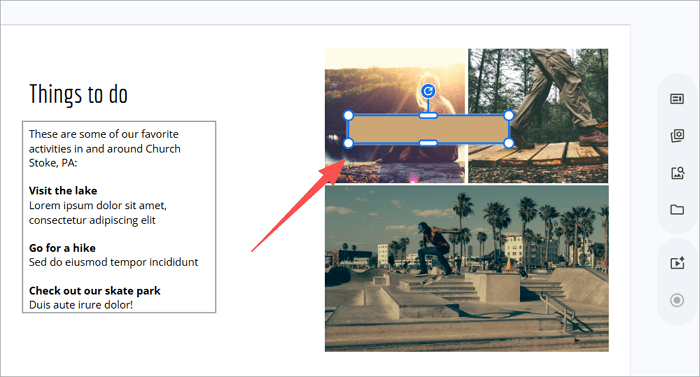Click the bottom-right corner handle of tan rectangle
Viewport: 700px width, 377px height.
(508, 143)
